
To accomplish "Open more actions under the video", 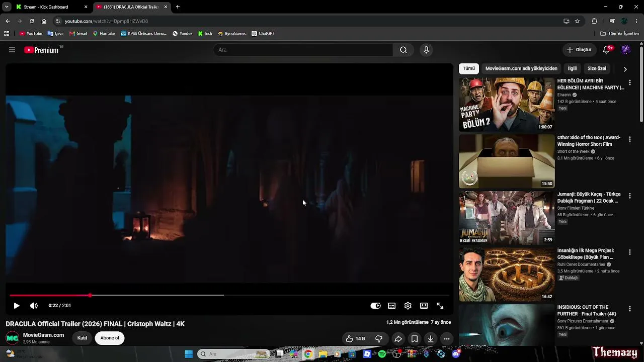I will coord(447,339).
